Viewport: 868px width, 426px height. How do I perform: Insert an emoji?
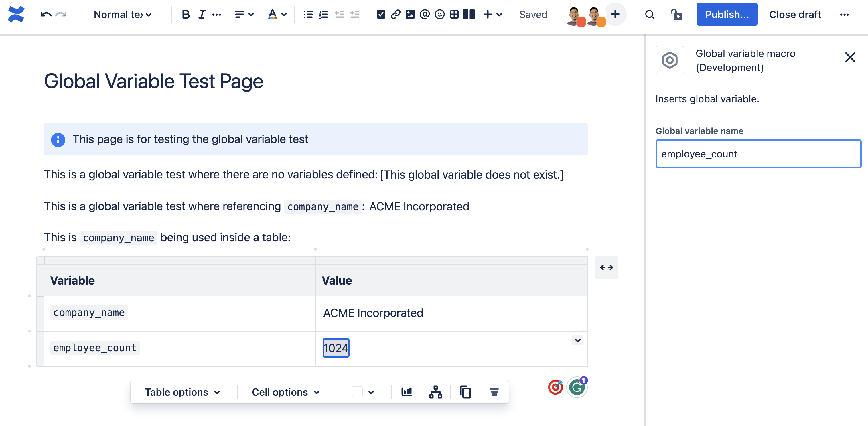tap(439, 15)
